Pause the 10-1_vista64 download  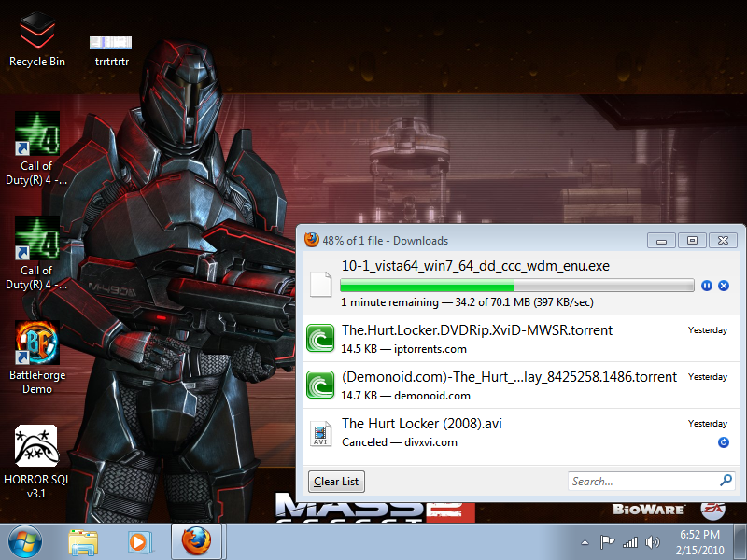707,286
